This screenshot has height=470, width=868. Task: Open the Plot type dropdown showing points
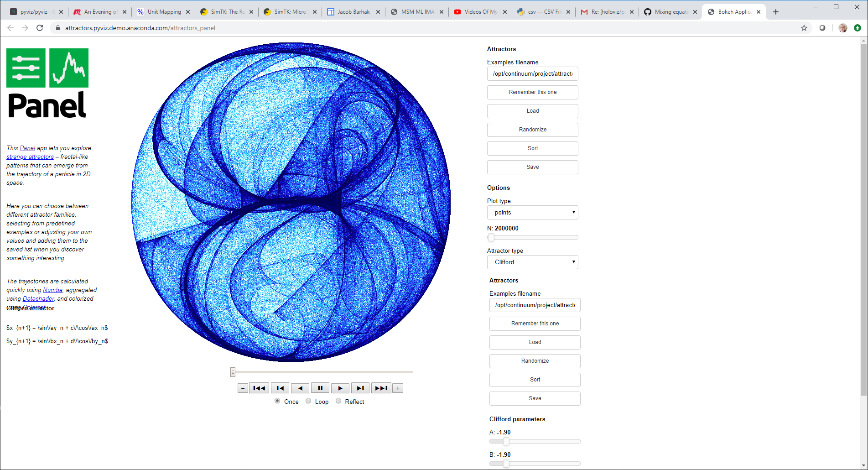click(532, 212)
